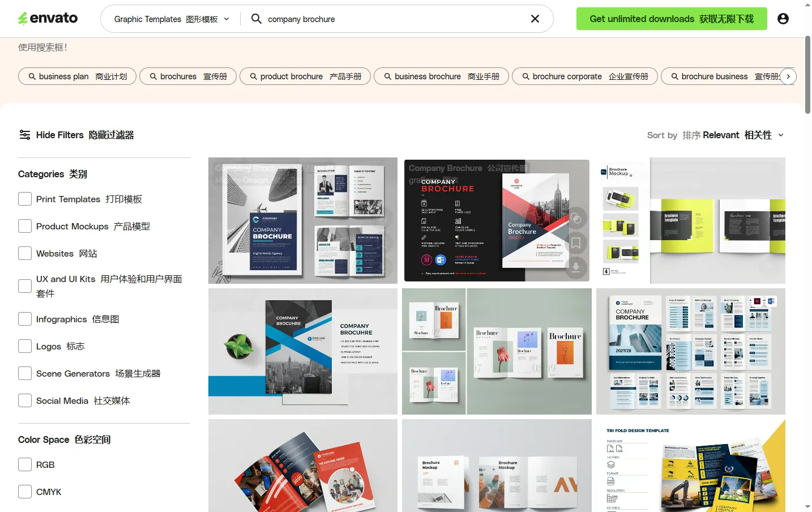Bookmark the red Company Brochure template
Screen dimensions: 812x512
576,243
